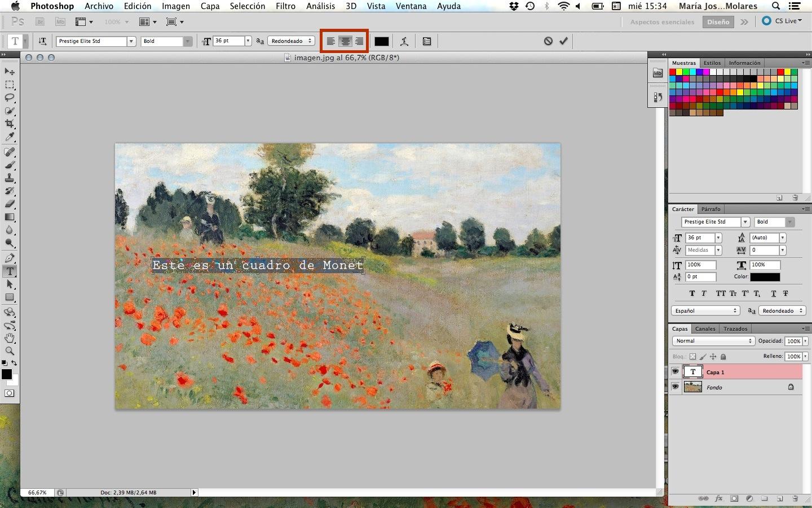
Task: Toggle underline style in the Carácter panel
Action: pos(774,294)
